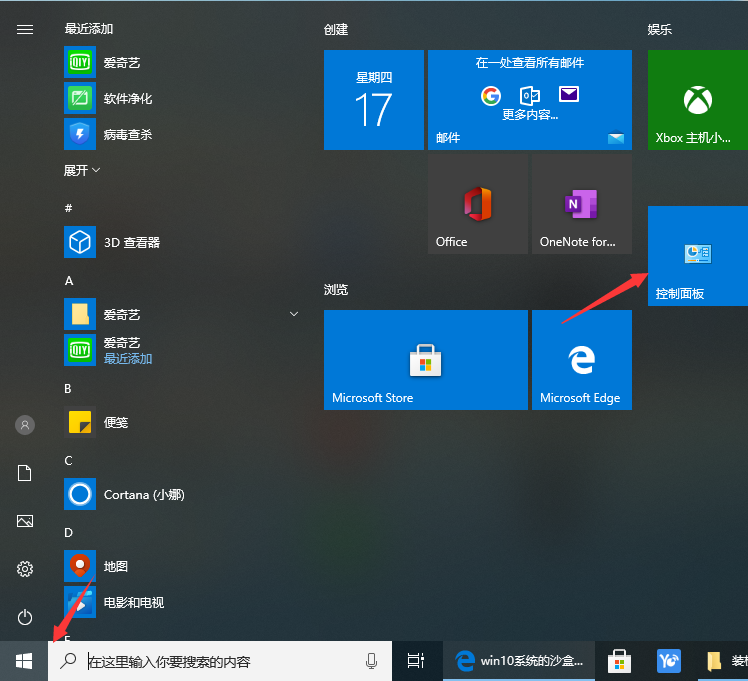
Task: Launch the Xbox 主机小帮手 tile
Action: pyautogui.click(x=697, y=100)
